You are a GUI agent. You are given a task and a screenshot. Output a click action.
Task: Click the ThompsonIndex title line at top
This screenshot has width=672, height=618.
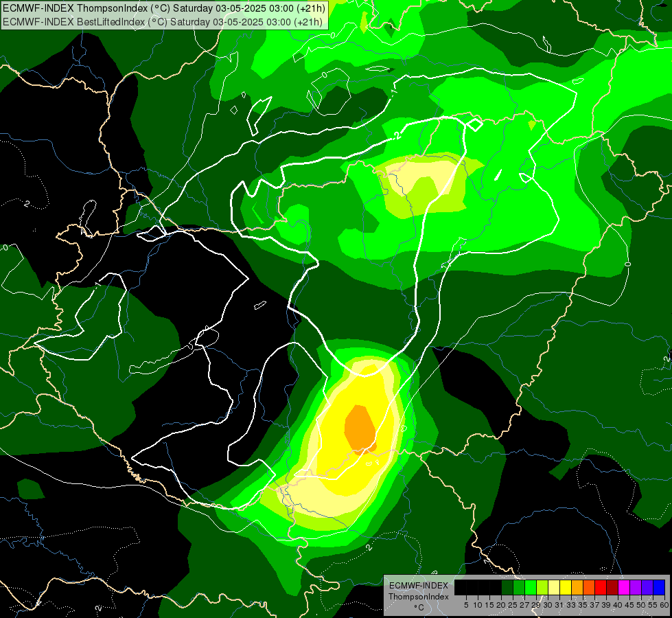pos(164,8)
